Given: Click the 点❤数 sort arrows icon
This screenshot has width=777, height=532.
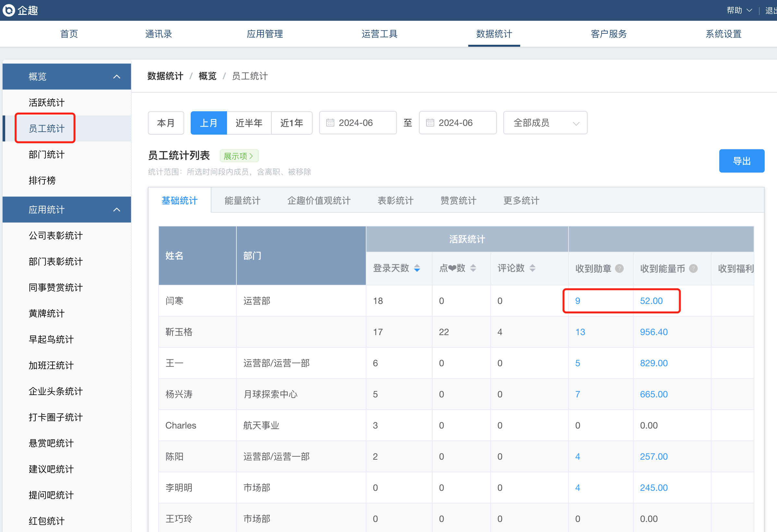Looking at the screenshot, I should [473, 268].
